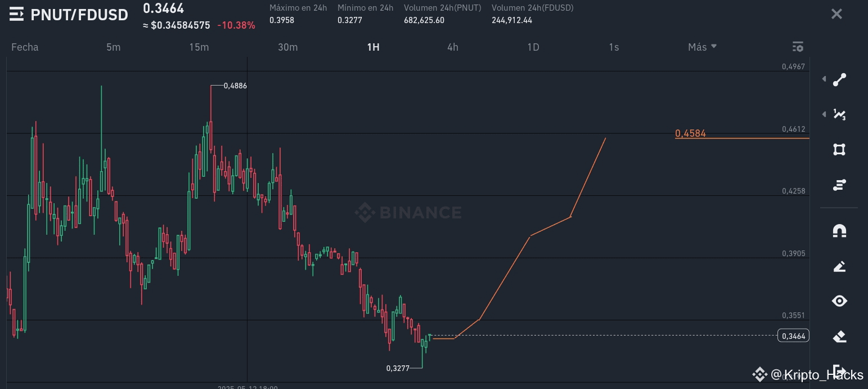The image size is (868, 389).
Task: Click the 0,4886 high price marker
Action: [x=235, y=86]
